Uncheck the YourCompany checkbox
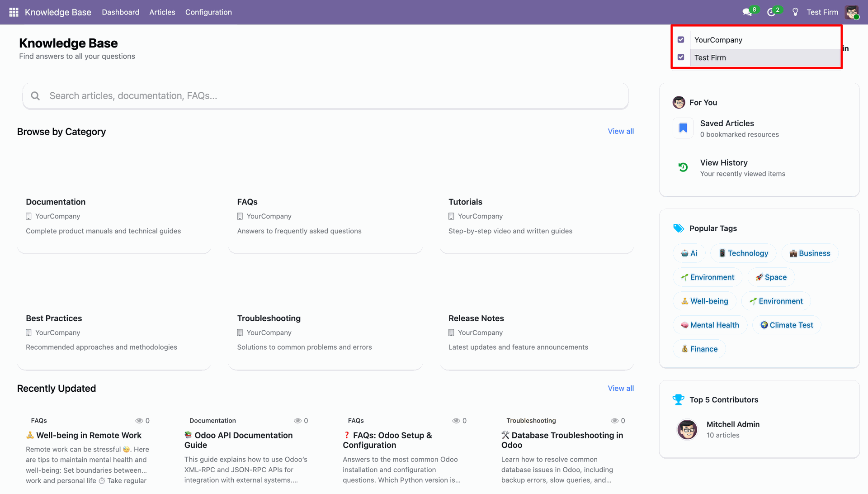The image size is (868, 494). (681, 40)
